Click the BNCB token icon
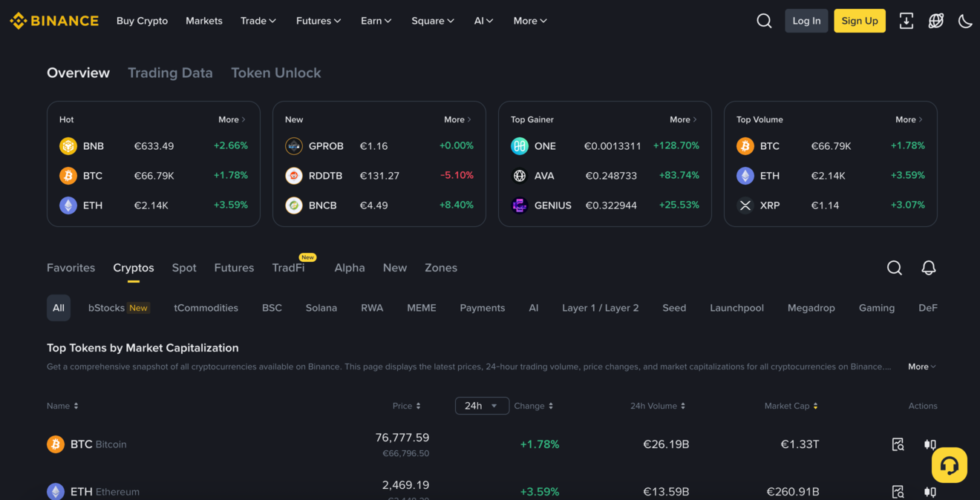Image resolution: width=980 pixels, height=500 pixels. click(x=294, y=205)
